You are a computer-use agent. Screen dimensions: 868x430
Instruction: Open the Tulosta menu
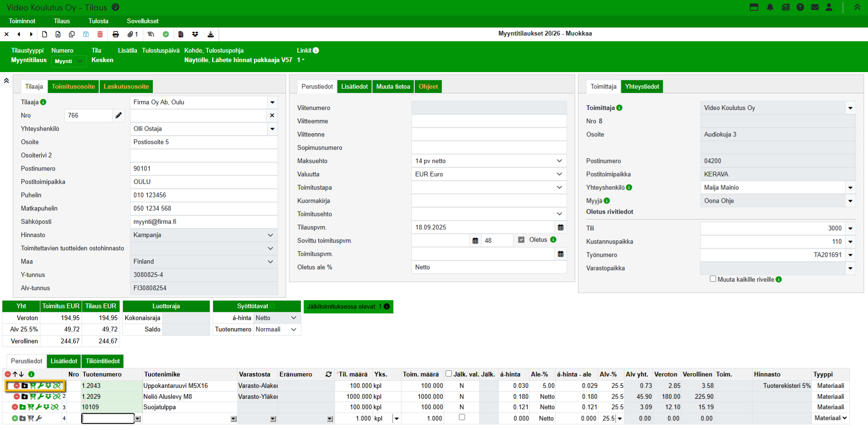tap(98, 21)
